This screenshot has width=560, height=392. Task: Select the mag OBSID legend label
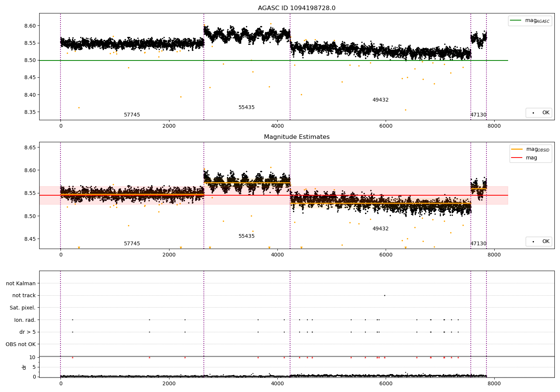click(x=538, y=149)
